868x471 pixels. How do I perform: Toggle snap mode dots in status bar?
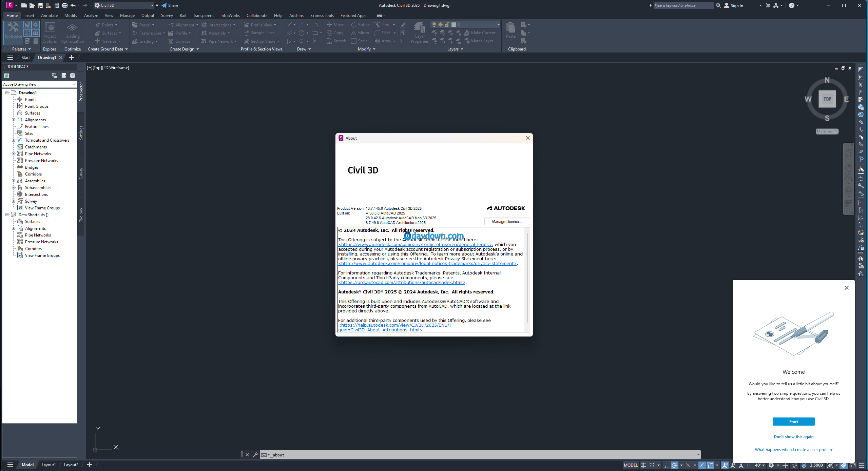(x=652, y=465)
